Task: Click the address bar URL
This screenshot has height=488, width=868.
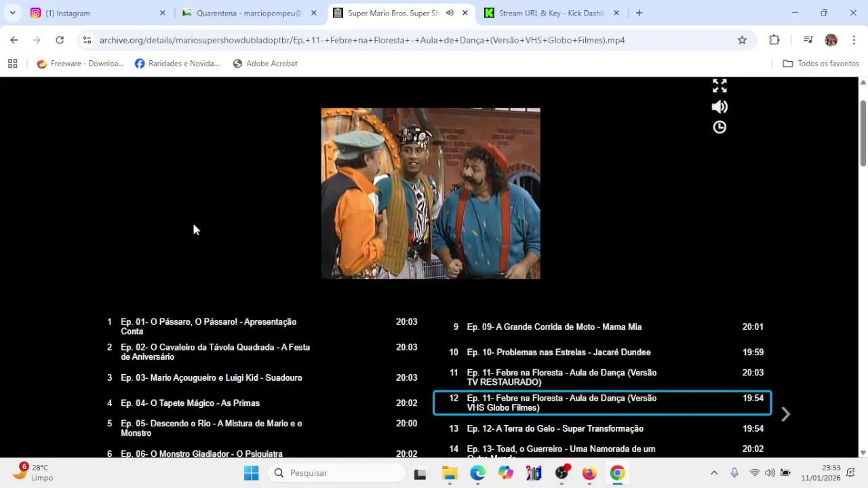Action: 362,40
